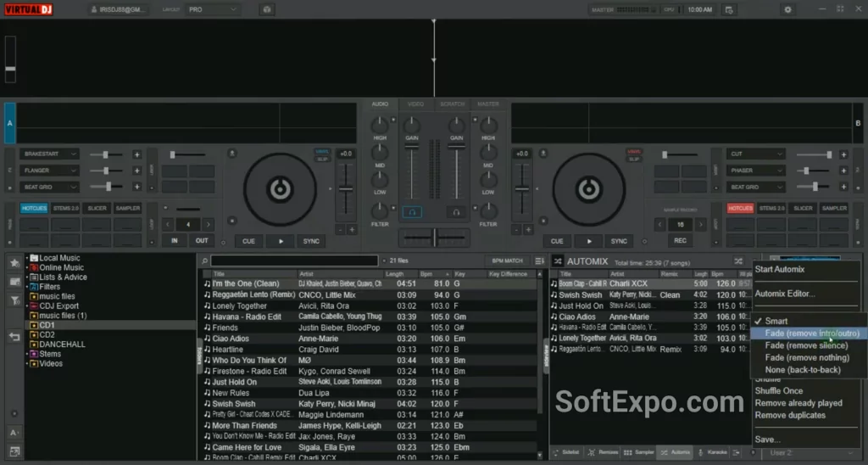Click the search magnifier icon in the browser
Image resolution: width=868 pixels, height=465 pixels.
click(x=205, y=261)
